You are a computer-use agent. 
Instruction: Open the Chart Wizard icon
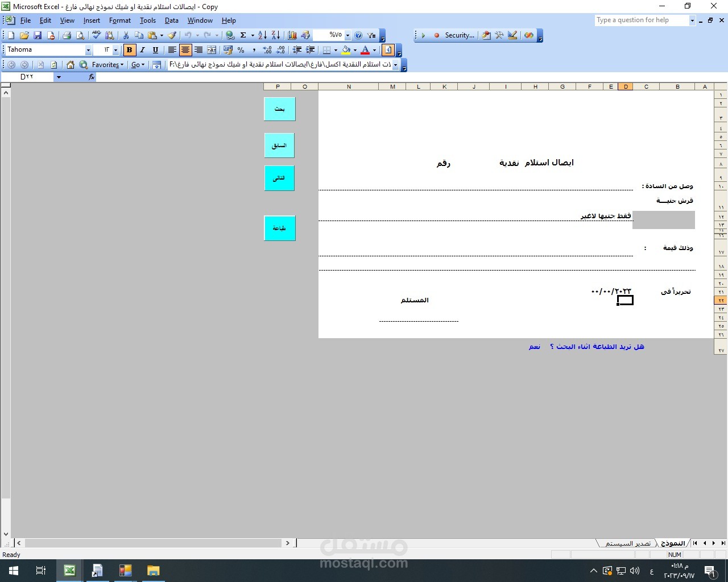292,35
